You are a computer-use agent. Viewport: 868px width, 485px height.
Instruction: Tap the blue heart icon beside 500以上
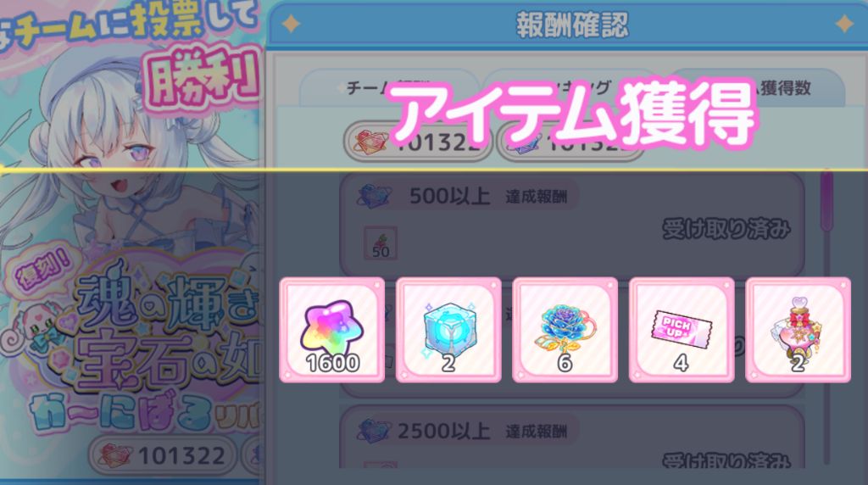click(374, 195)
